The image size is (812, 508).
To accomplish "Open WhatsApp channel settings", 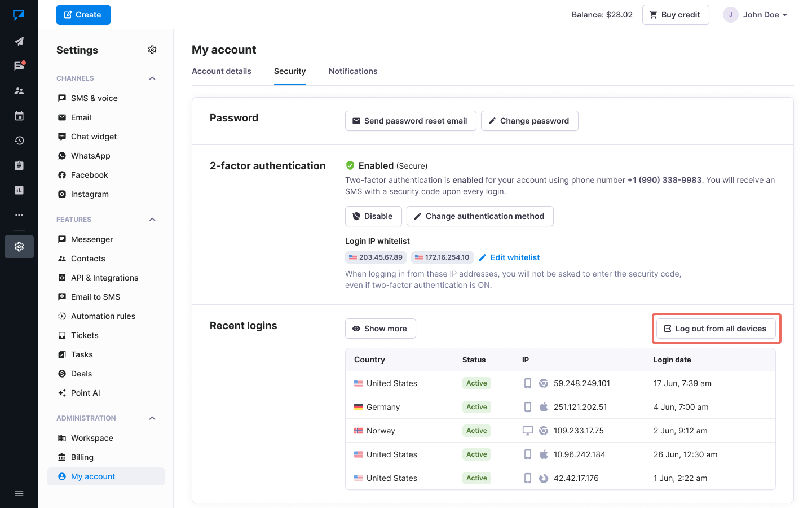I will click(90, 156).
